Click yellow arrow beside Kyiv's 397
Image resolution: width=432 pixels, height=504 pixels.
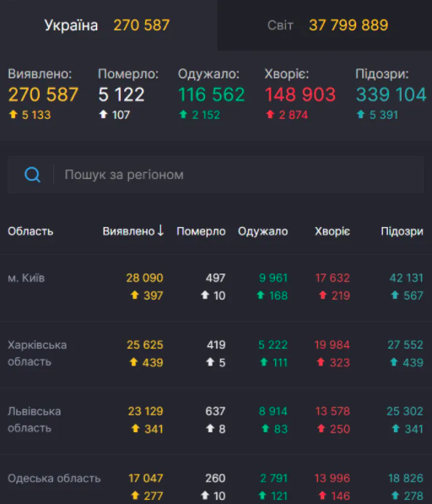pos(135,295)
